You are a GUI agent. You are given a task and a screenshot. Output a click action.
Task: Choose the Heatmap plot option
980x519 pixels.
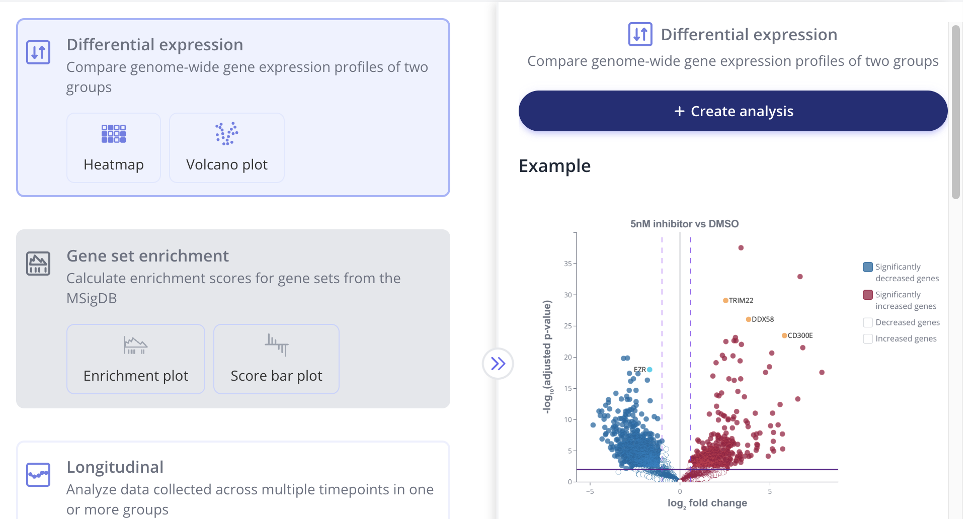tap(114, 148)
